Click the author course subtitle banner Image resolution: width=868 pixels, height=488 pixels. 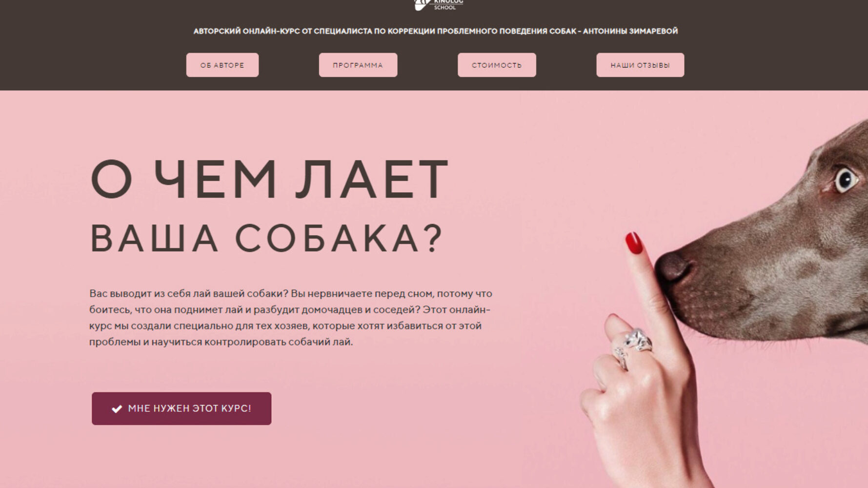click(x=435, y=31)
